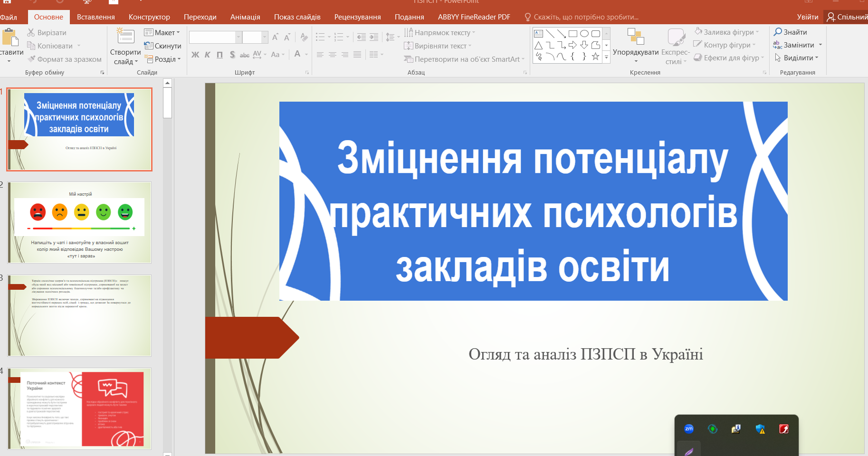Image resolution: width=868 pixels, height=456 pixels.
Task: Open the Анімація (Animation) tab
Action: pos(245,17)
